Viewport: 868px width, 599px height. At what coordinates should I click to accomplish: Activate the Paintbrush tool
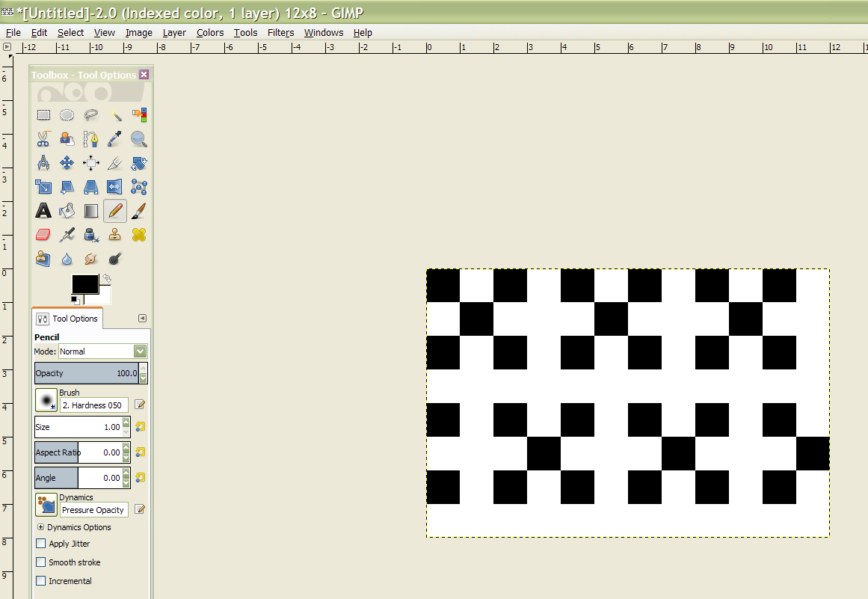tap(139, 210)
